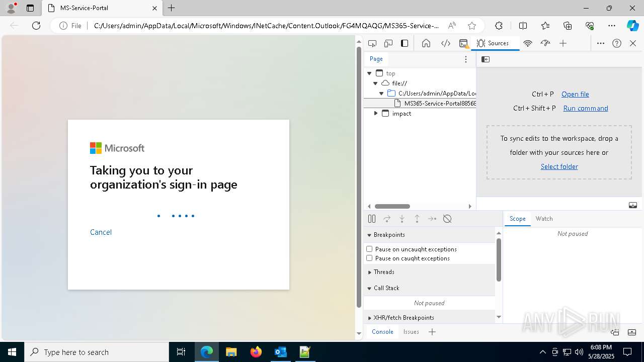This screenshot has height=362, width=644.
Task: Open Customize and control DevTools menu
Action: tap(601, 43)
